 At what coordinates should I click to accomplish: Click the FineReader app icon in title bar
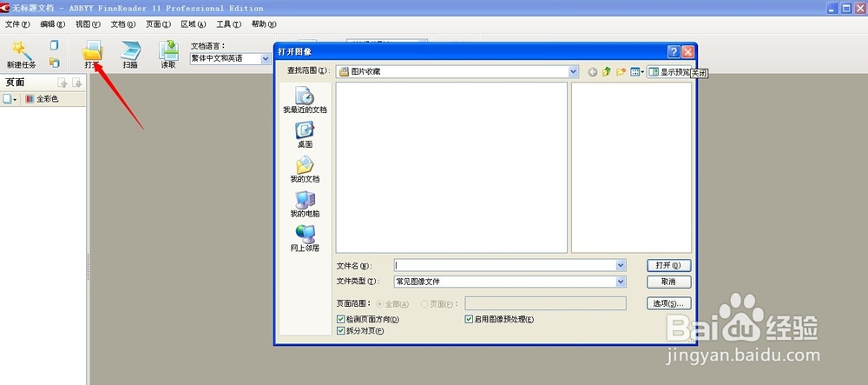click(x=5, y=8)
